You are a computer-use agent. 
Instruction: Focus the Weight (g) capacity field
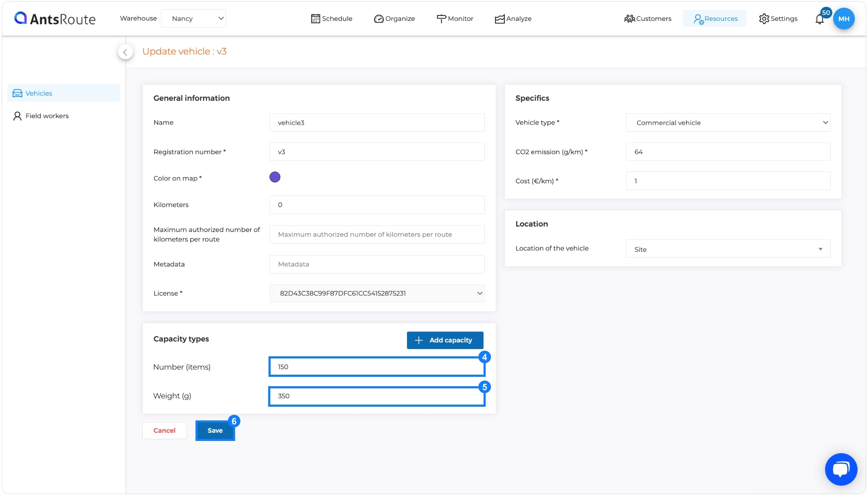tap(377, 396)
